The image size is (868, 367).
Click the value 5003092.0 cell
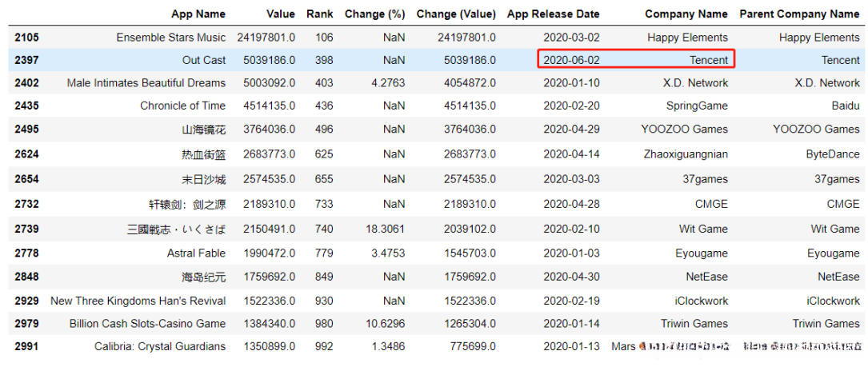point(269,83)
